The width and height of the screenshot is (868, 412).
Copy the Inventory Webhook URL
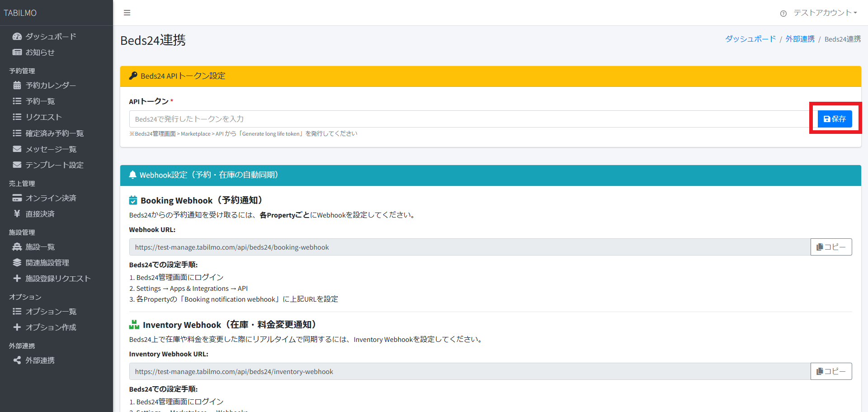pyautogui.click(x=831, y=371)
